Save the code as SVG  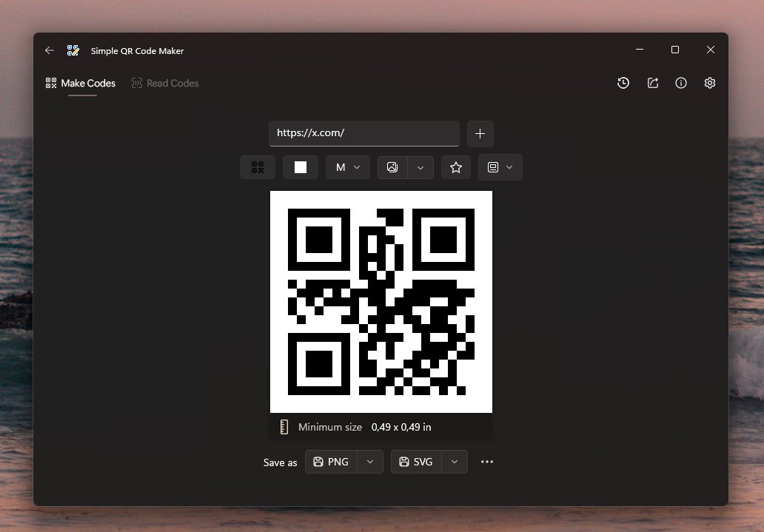pyautogui.click(x=416, y=462)
